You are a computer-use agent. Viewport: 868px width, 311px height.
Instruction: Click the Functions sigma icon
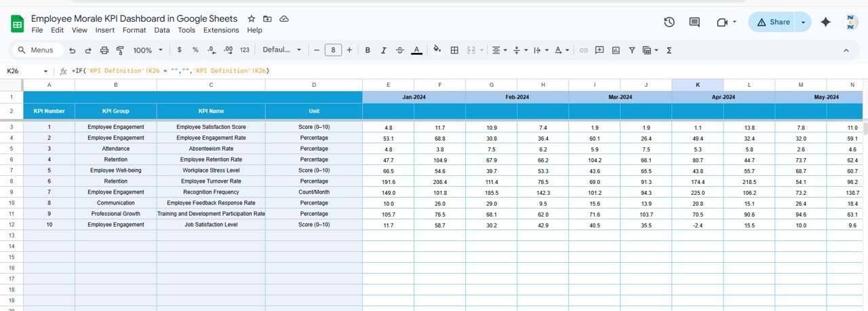point(669,50)
